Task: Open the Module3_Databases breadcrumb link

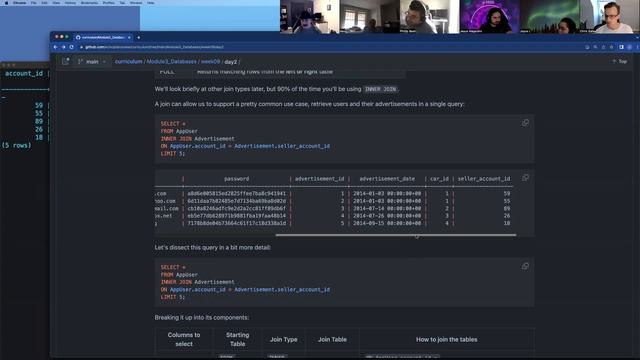Action: click(x=171, y=62)
